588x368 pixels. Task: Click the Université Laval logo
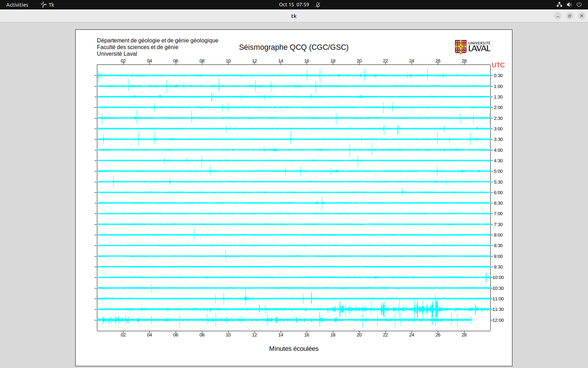[x=472, y=47]
